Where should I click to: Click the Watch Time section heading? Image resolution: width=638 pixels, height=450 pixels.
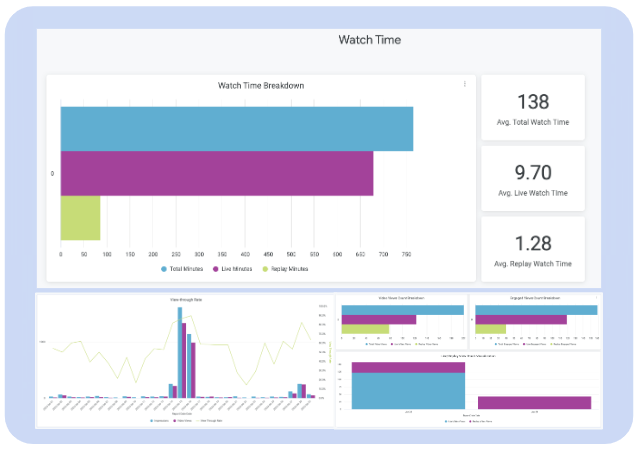(x=369, y=40)
